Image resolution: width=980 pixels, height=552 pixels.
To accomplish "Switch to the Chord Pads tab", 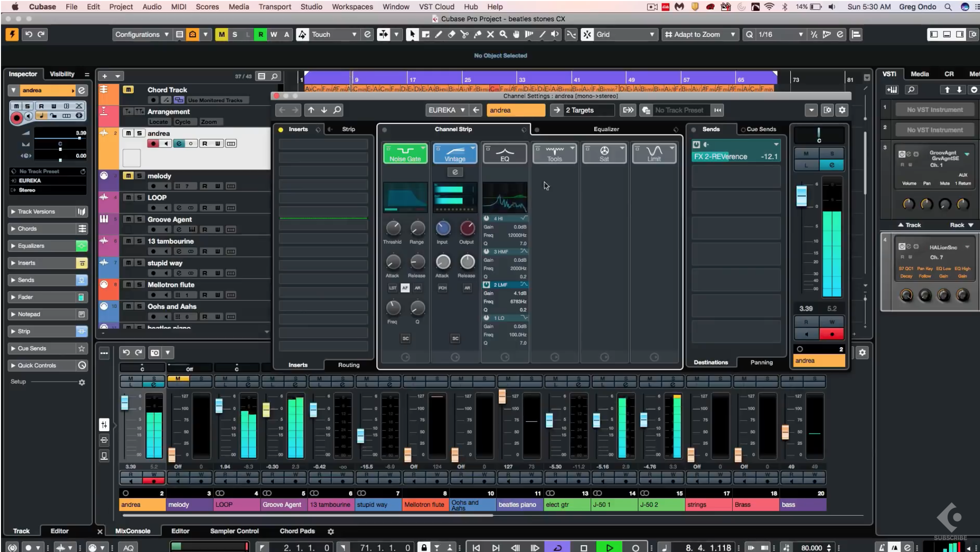I will pyautogui.click(x=297, y=531).
